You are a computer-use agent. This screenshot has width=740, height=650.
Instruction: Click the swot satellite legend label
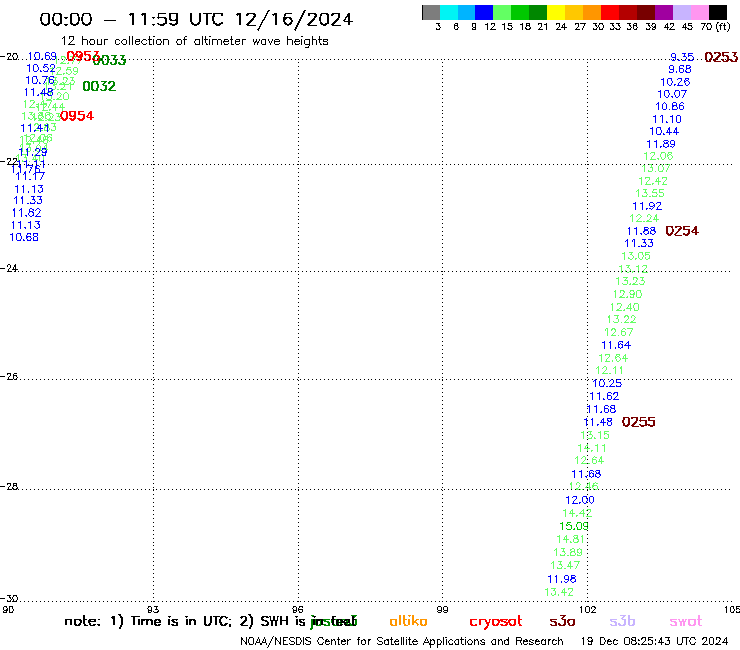686,622
